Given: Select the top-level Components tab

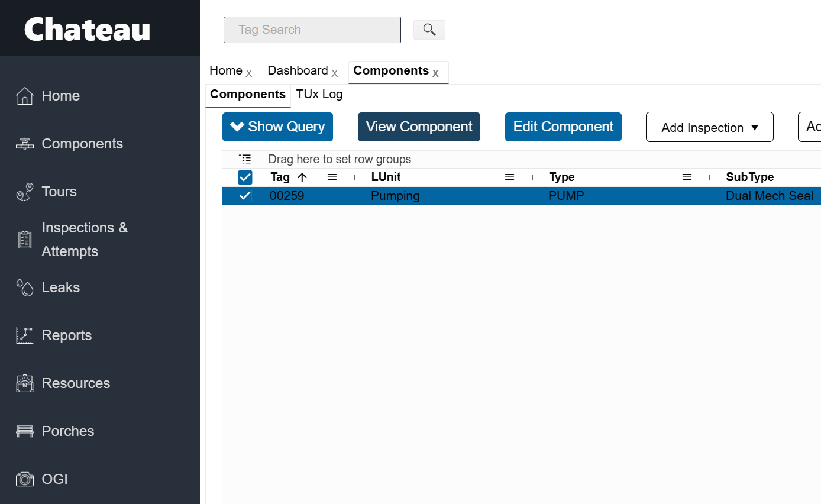Looking at the screenshot, I should click(x=391, y=71).
